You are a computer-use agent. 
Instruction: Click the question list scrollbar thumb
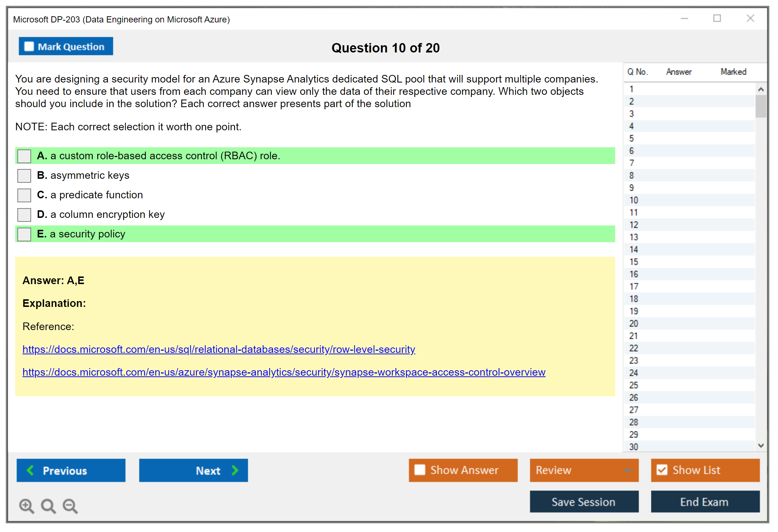pyautogui.click(x=761, y=106)
